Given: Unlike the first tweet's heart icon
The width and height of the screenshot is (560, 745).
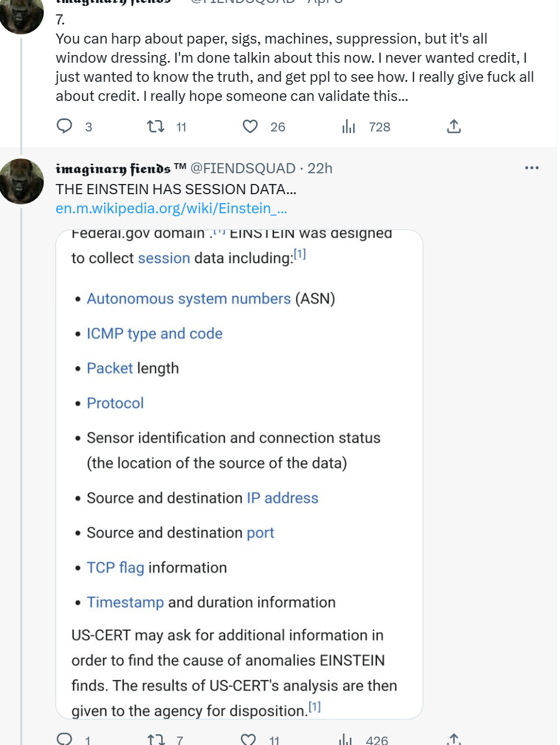Looking at the screenshot, I should 250,126.
